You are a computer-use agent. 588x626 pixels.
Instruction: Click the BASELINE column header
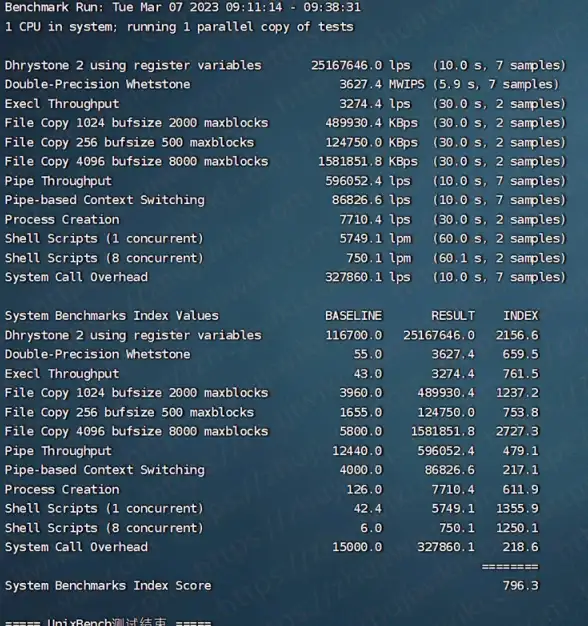point(353,316)
